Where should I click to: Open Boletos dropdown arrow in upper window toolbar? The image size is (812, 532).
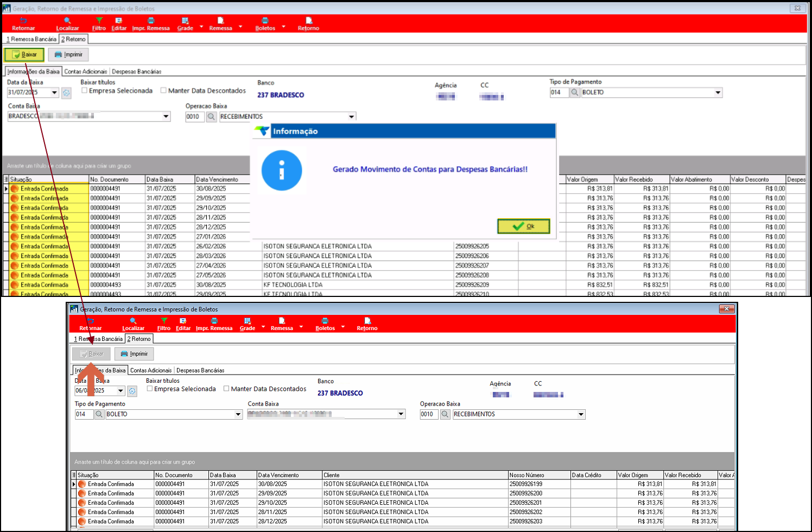point(283,26)
